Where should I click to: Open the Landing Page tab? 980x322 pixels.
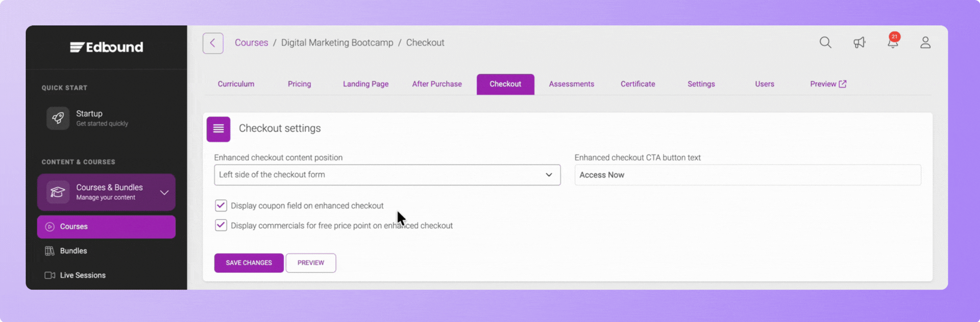(x=365, y=84)
